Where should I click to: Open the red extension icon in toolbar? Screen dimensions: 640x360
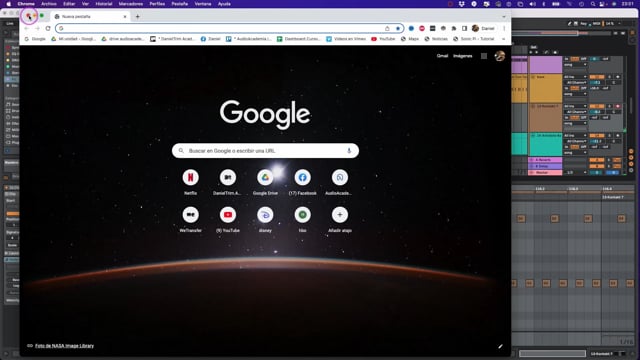point(422,28)
